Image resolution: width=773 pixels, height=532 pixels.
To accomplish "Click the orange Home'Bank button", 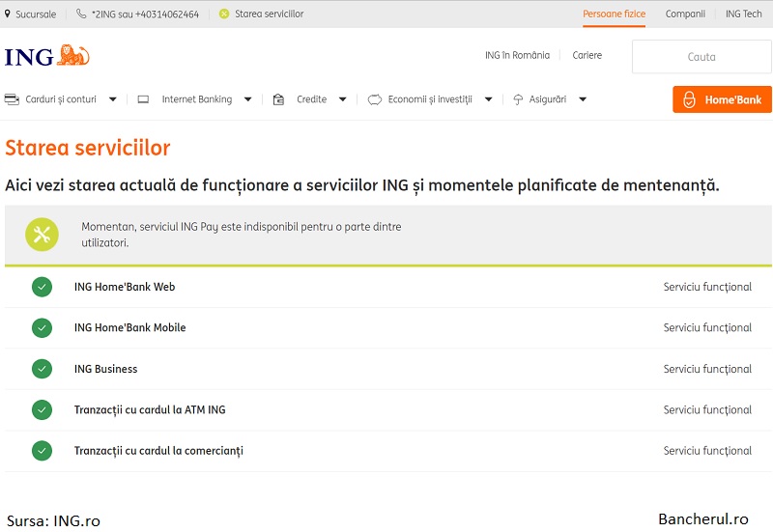I will [x=722, y=99].
